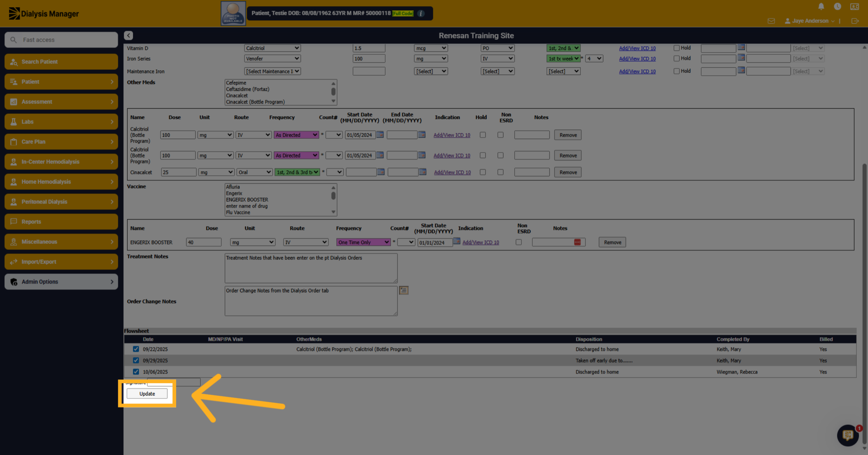Expand the In-Center Hemodialysis menu
The height and width of the screenshot is (455, 868).
pyautogui.click(x=61, y=161)
